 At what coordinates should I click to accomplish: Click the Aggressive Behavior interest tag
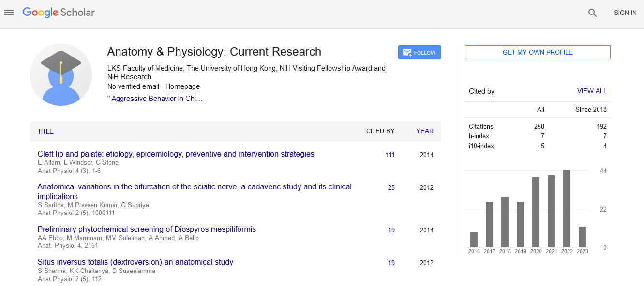155,99
